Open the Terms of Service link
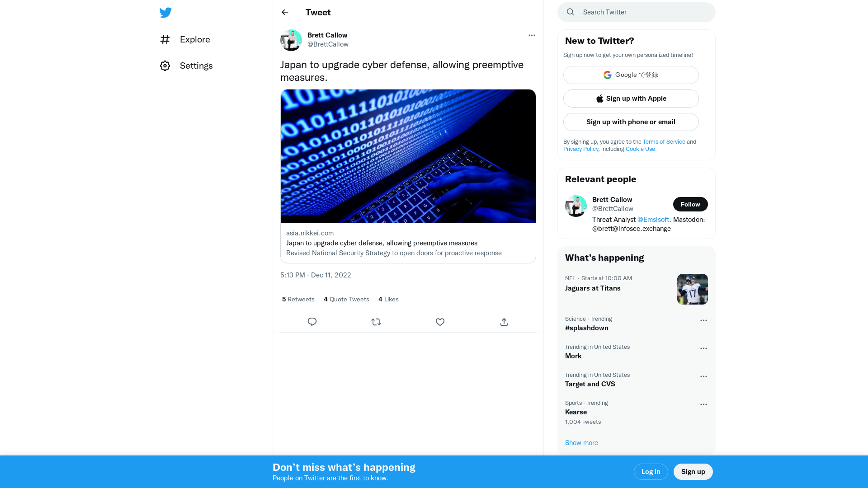The height and width of the screenshot is (488, 868). pyautogui.click(x=664, y=142)
